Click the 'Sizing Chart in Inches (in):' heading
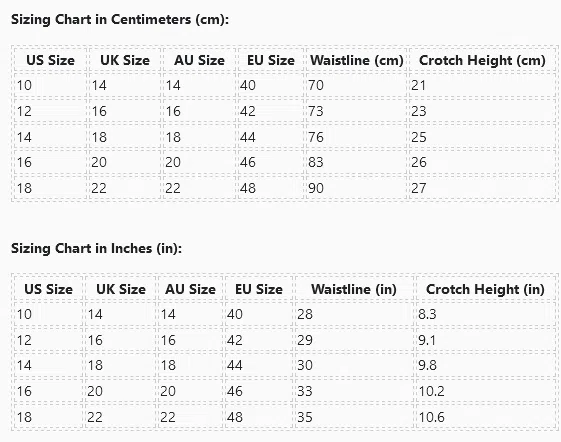561x442 pixels. [x=96, y=248]
